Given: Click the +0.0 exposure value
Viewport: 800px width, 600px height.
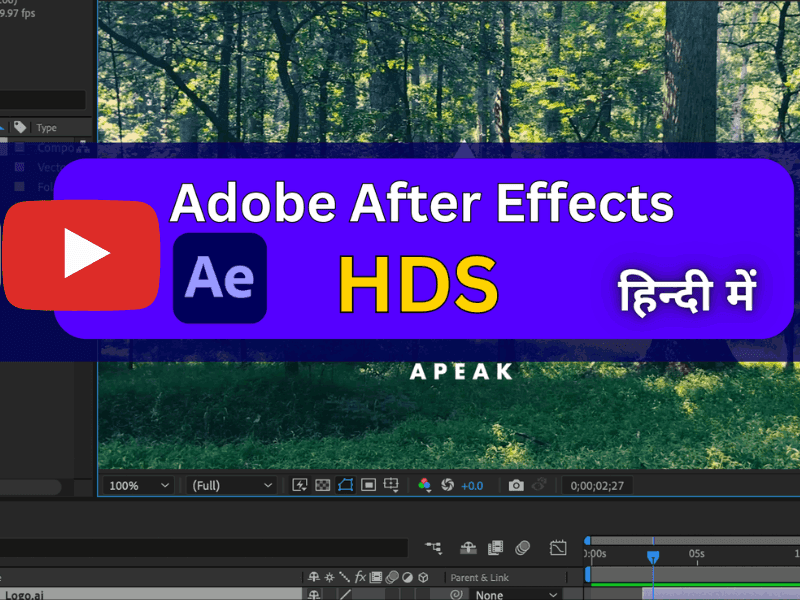Looking at the screenshot, I should click(x=472, y=486).
